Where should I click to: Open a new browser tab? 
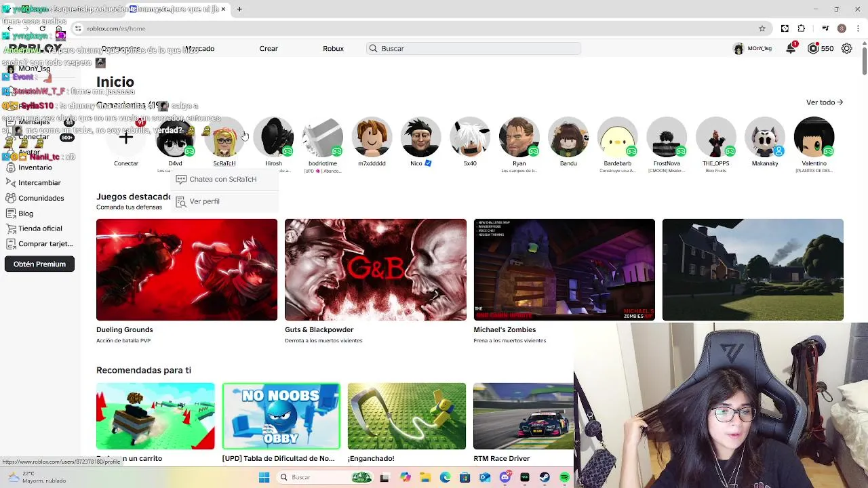(239, 9)
